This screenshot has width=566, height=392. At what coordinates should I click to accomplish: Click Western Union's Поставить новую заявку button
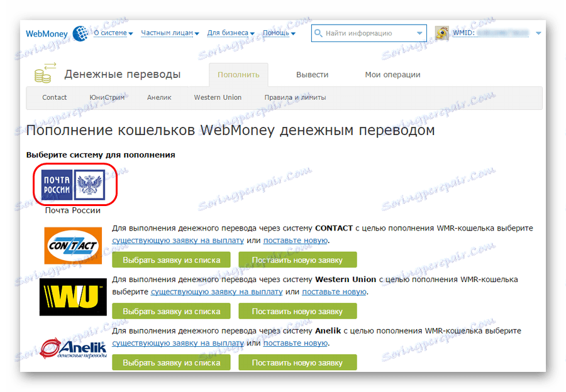297,311
